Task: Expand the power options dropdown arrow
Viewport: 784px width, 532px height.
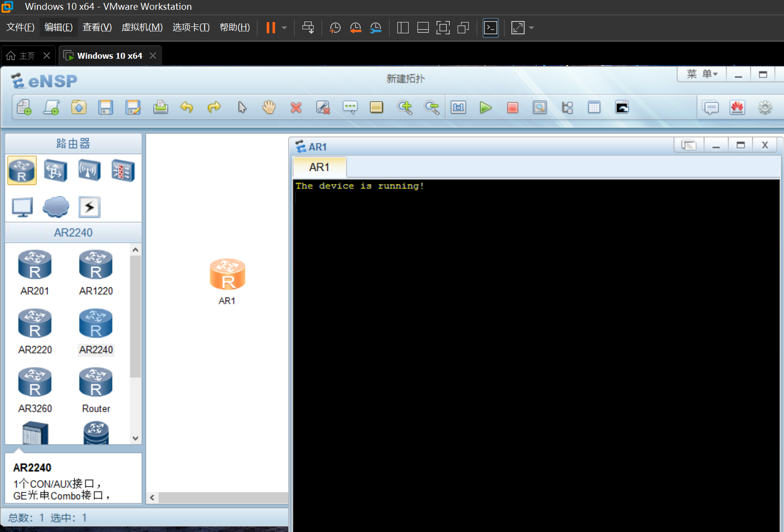Action: coord(284,28)
